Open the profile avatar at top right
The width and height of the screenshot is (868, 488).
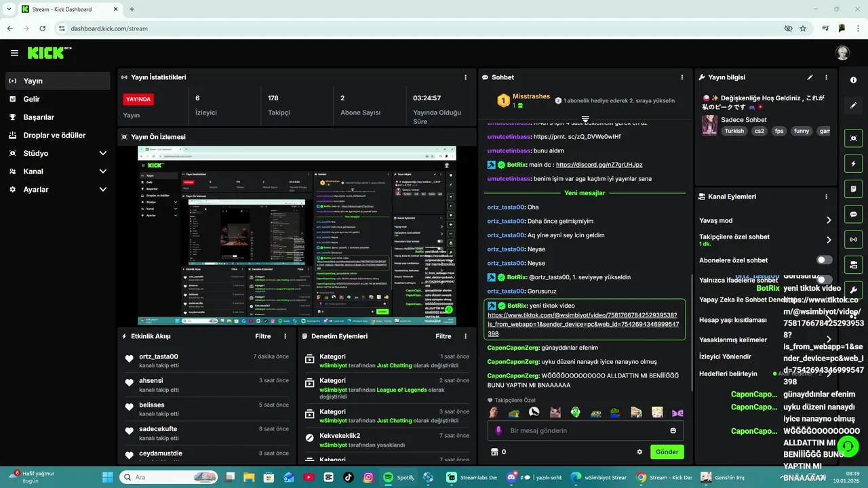pos(842,53)
